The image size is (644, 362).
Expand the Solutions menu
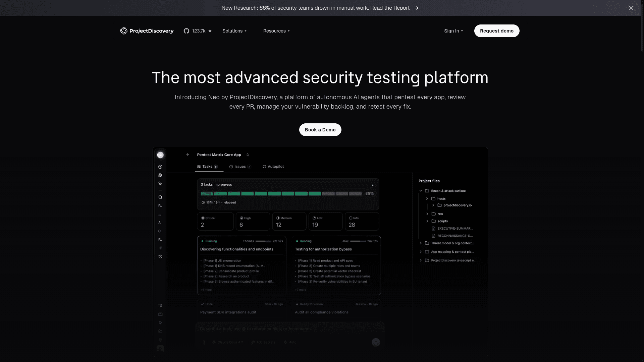[234, 31]
